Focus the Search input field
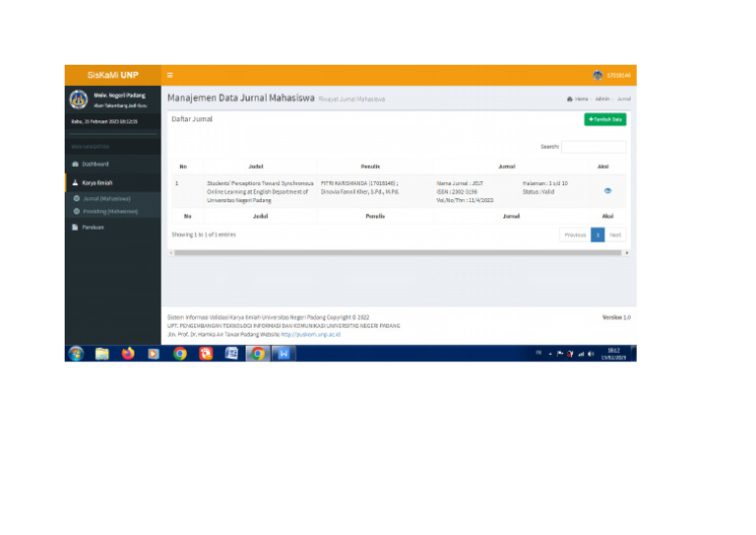This screenshot has width=756, height=535. [x=594, y=147]
